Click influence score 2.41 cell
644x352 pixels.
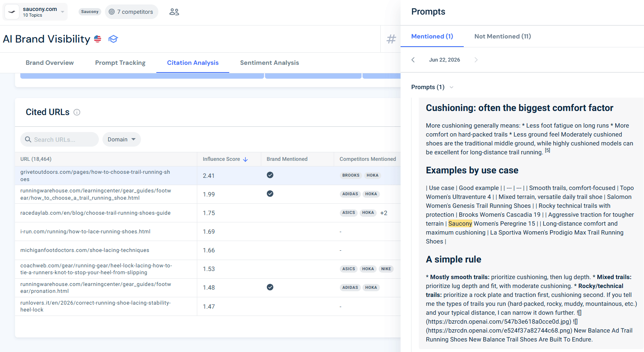[x=209, y=176]
